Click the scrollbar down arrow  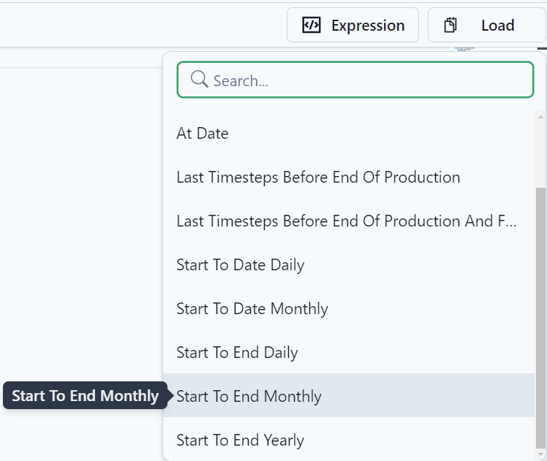click(x=541, y=454)
